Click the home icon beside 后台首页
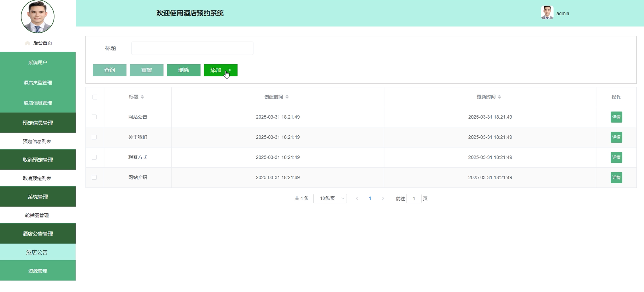 click(28, 43)
